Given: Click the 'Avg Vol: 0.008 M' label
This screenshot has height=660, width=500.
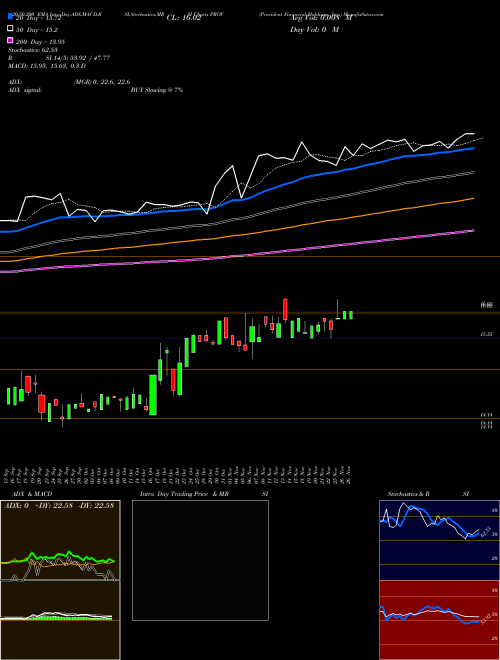Looking at the screenshot, I should coord(321,18).
